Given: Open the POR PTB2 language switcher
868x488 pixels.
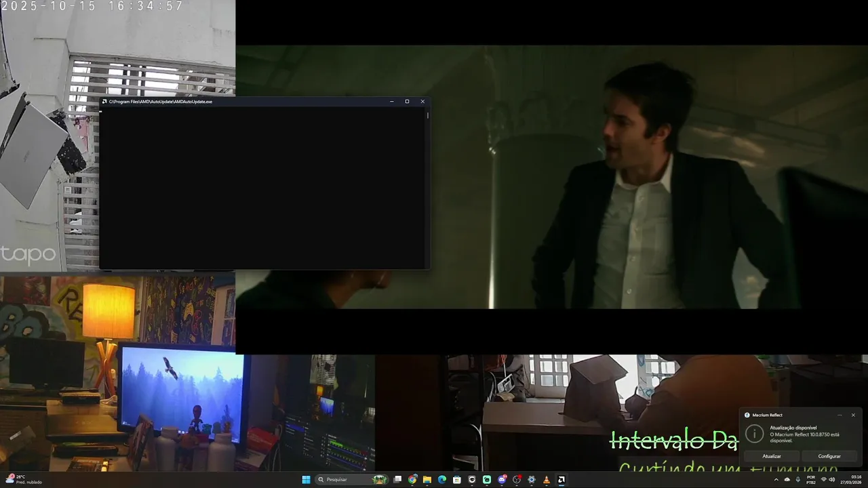Looking at the screenshot, I should tap(811, 480).
